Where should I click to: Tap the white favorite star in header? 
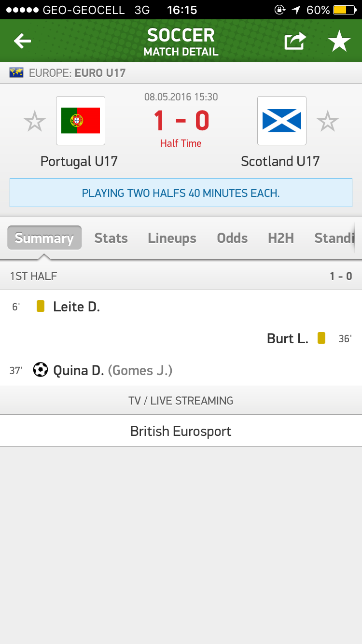click(339, 42)
